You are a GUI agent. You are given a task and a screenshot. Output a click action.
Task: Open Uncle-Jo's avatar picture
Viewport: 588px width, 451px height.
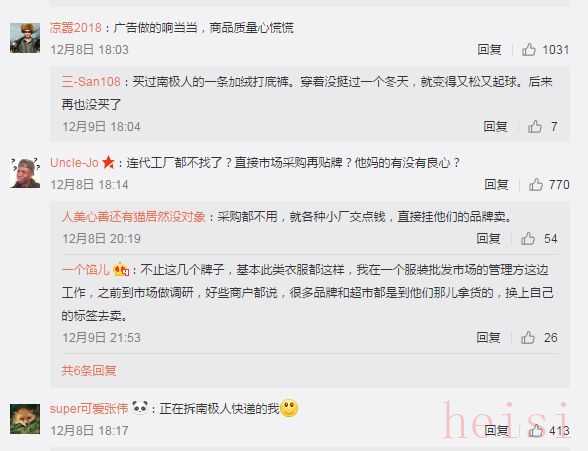(x=25, y=173)
